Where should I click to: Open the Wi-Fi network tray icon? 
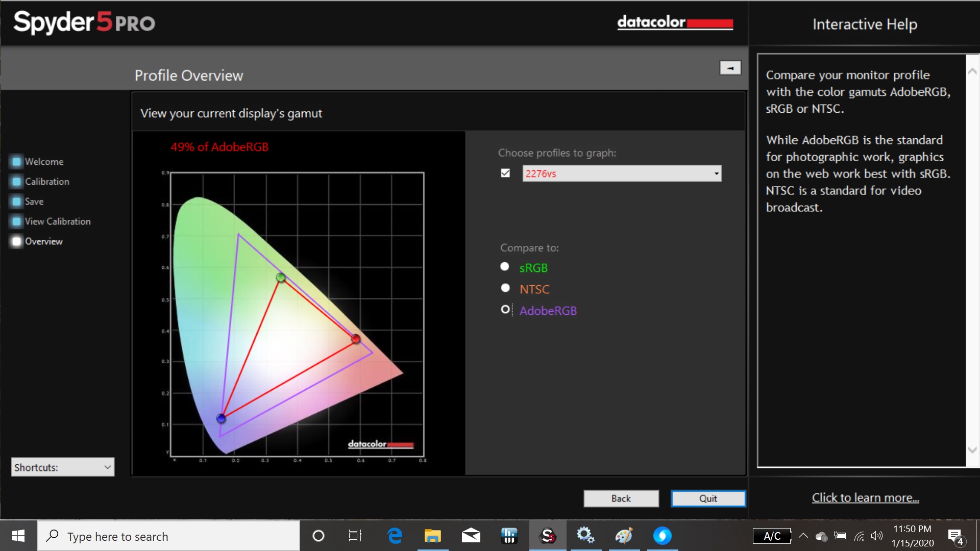point(859,536)
